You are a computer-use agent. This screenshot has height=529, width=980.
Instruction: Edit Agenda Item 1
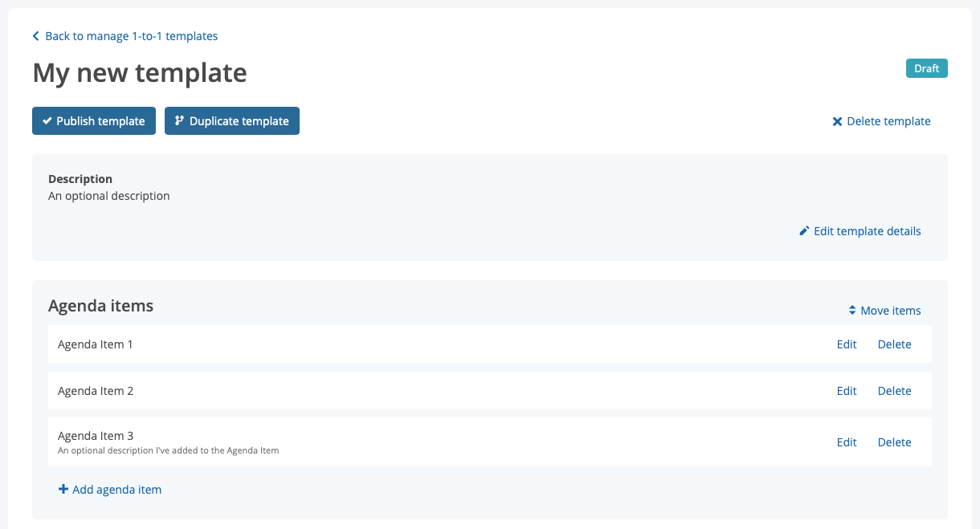coord(847,344)
